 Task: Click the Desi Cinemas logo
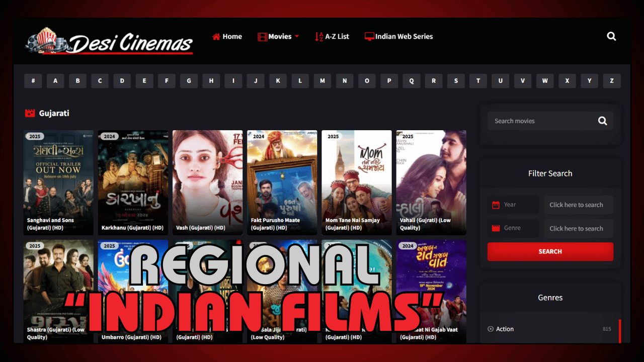109,41
